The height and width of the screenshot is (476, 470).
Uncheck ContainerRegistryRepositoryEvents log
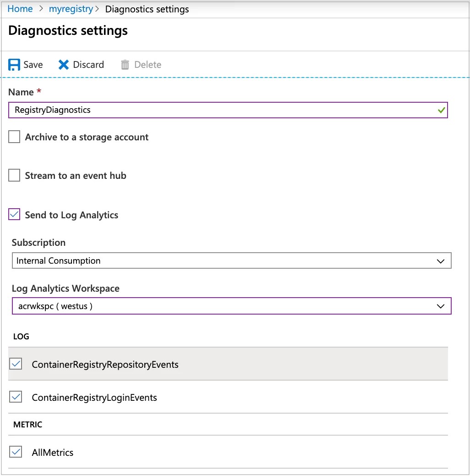click(16, 363)
